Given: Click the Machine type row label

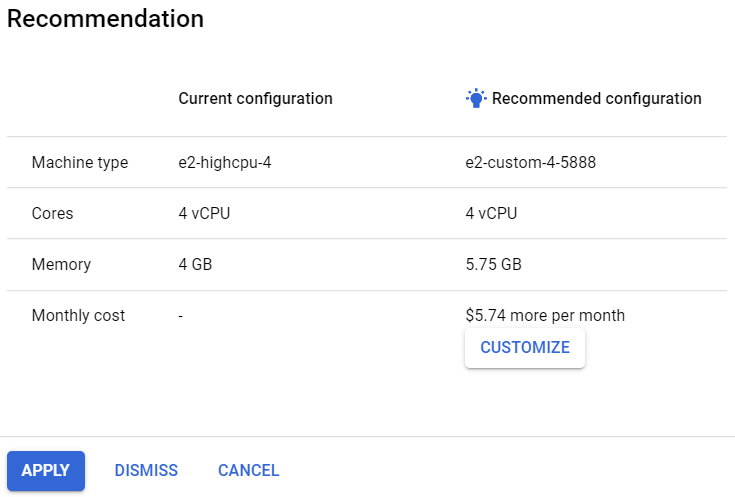Looking at the screenshot, I should (80, 162).
